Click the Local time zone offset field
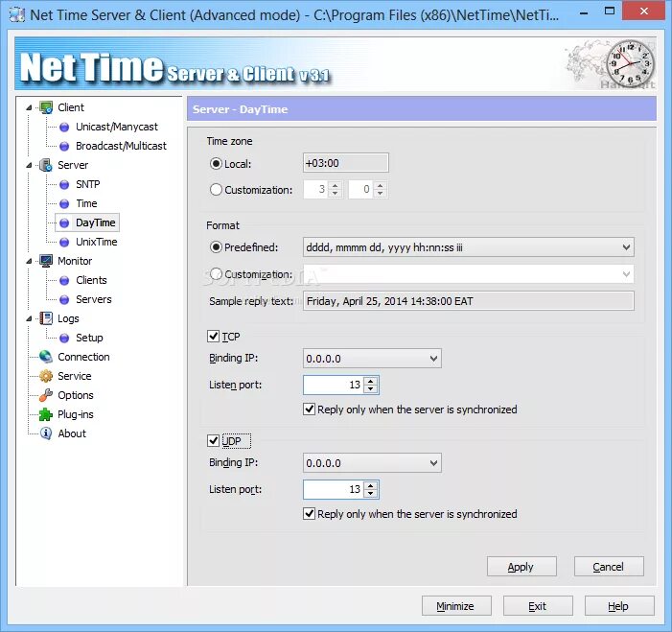Viewport: 672px width, 632px height. coord(345,163)
